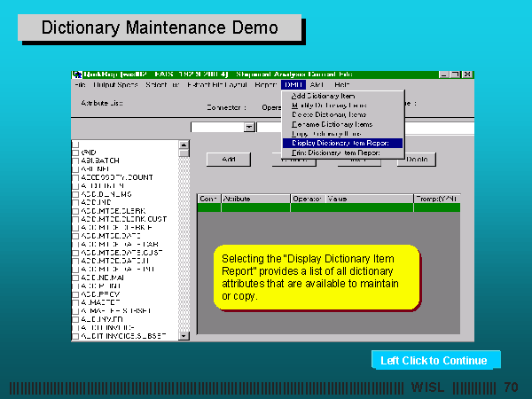Image resolution: width=532 pixels, height=399 pixels.
Task: Click the QuickRep title bar application icon
Action: point(77,74)
